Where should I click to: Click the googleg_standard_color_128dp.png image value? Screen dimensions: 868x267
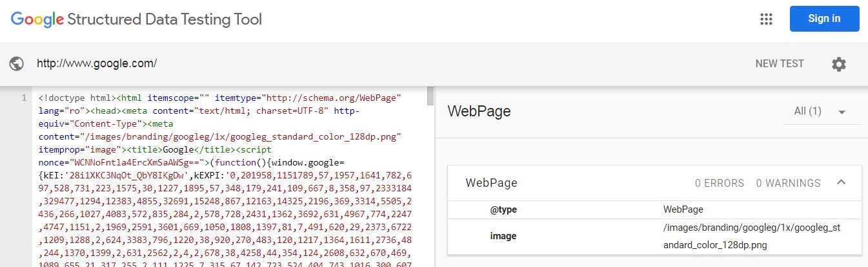tap(752, 237)
